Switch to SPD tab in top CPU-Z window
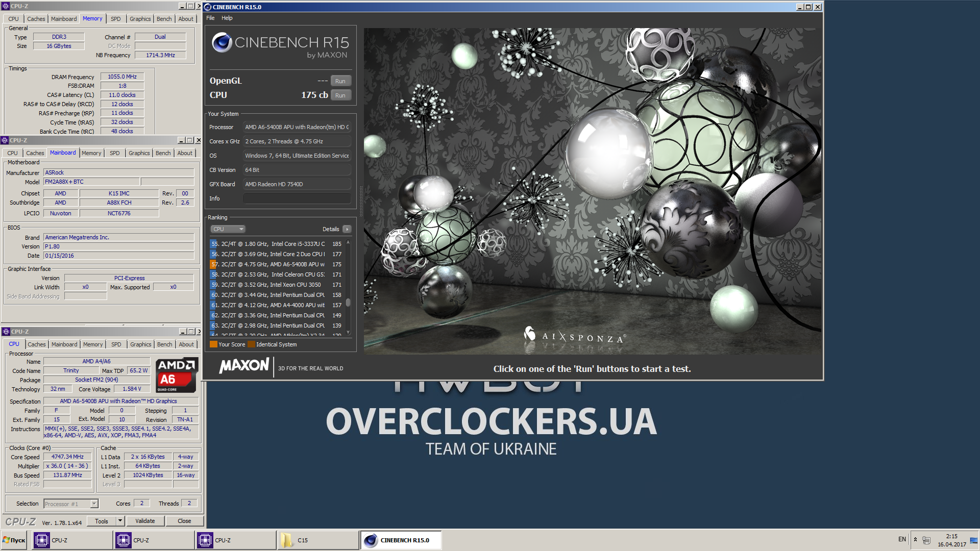Screen dimensions: 980x551 pyautogui.click(x=116, y=19)
